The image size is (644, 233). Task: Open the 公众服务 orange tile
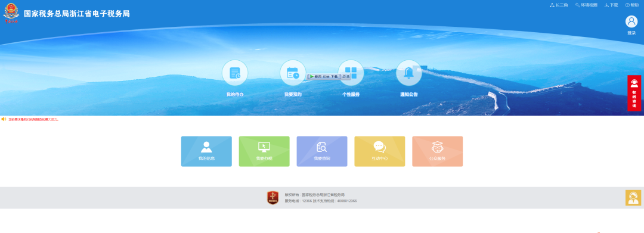click(x=438, y=151)
